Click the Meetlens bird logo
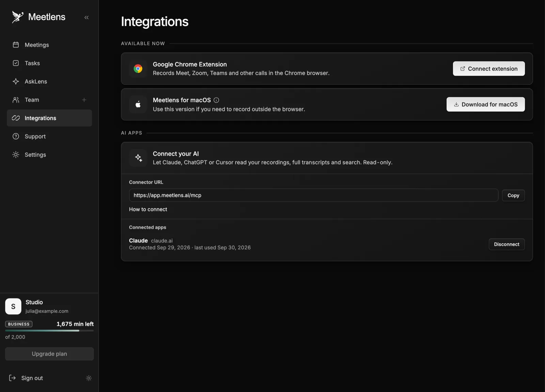Screen dimensions: 545x392 (x=18, y=17)
